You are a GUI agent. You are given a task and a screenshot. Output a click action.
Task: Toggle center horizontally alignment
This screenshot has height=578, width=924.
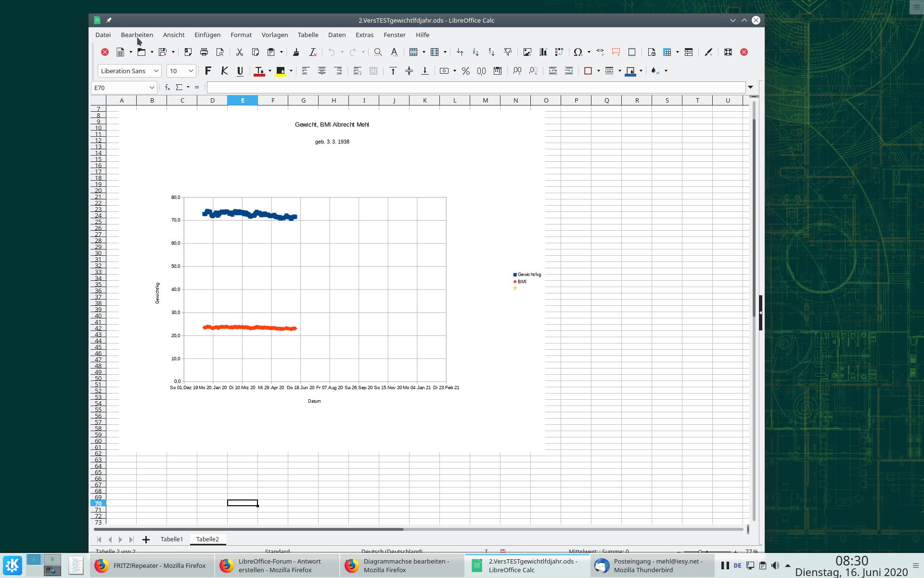(x=322, y=71)
